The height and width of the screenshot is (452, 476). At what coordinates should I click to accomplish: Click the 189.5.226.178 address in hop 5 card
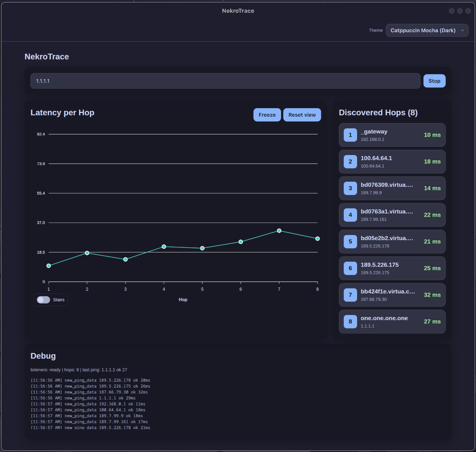point(375,246)
